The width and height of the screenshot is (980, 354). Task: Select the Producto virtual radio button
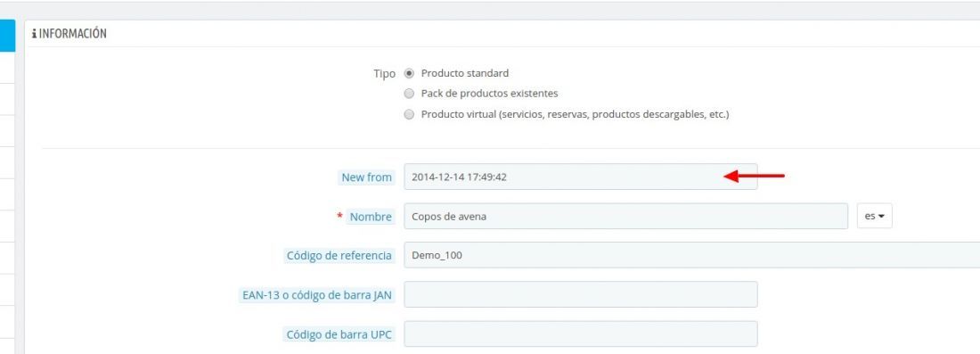[x=410, y=114]
